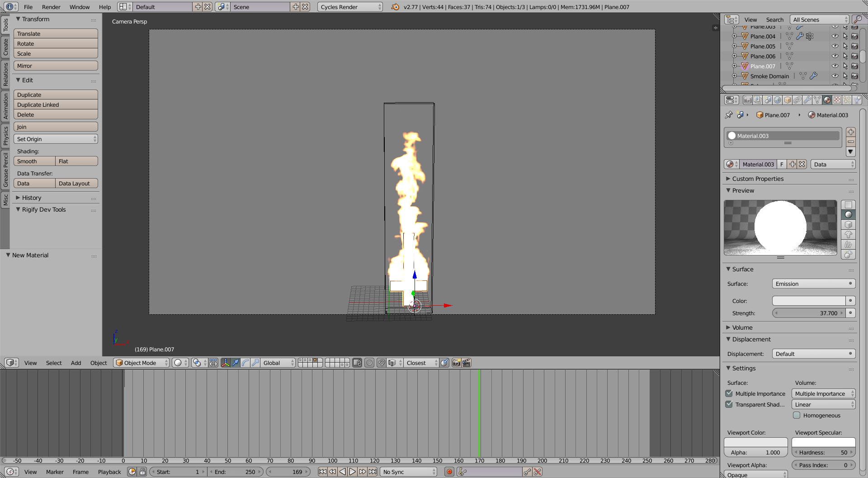The image size is (868, 478).
Task: Toggle Smoke Domain viewport visibility
Action: click(835, 76)
